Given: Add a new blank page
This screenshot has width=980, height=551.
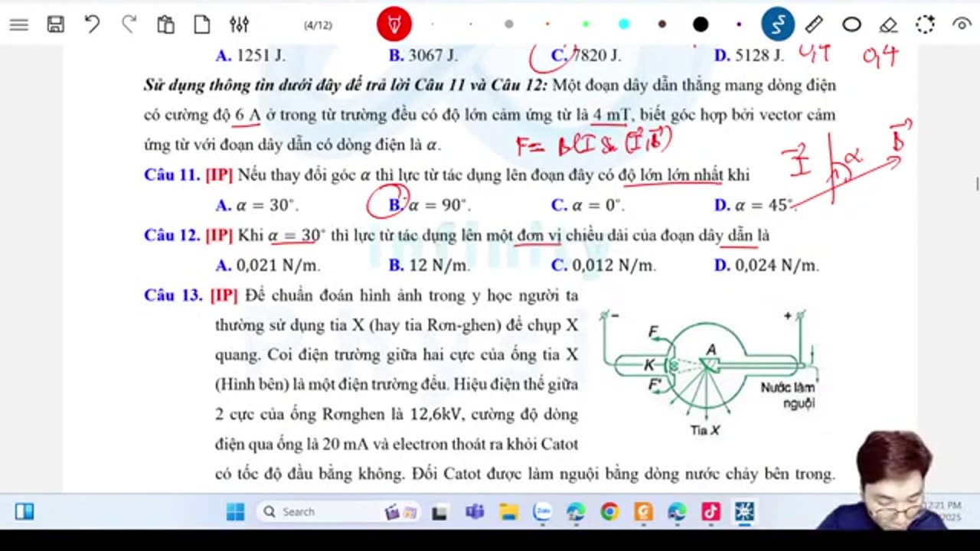Looking at the screenshot, I should [202, 24].
